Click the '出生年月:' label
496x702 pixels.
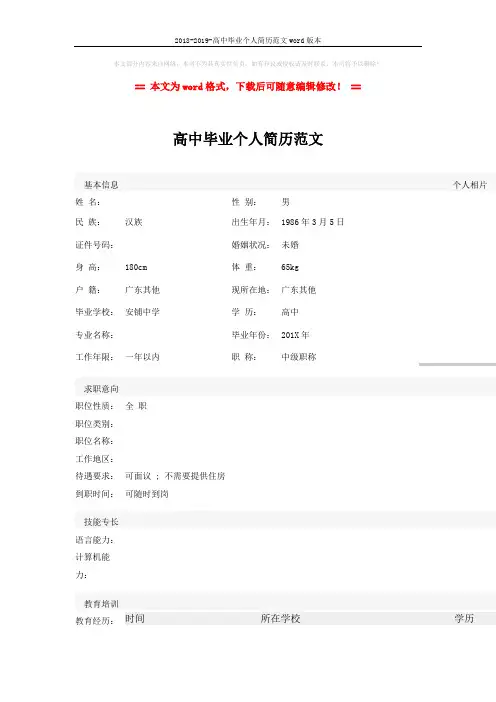click(251, 222)
